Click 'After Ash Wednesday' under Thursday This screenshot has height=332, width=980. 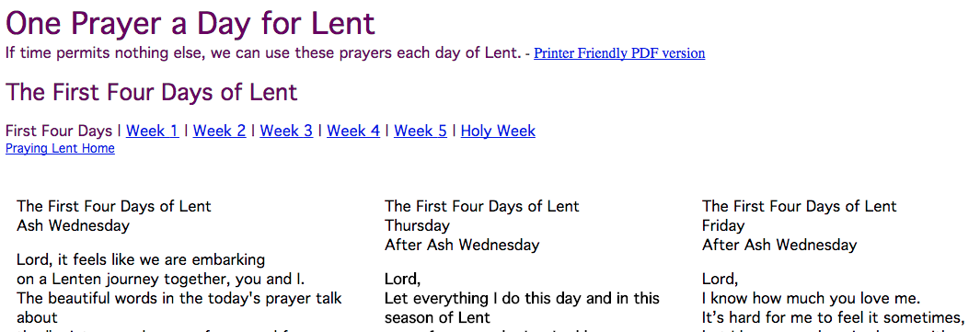[x=462, y=246]
